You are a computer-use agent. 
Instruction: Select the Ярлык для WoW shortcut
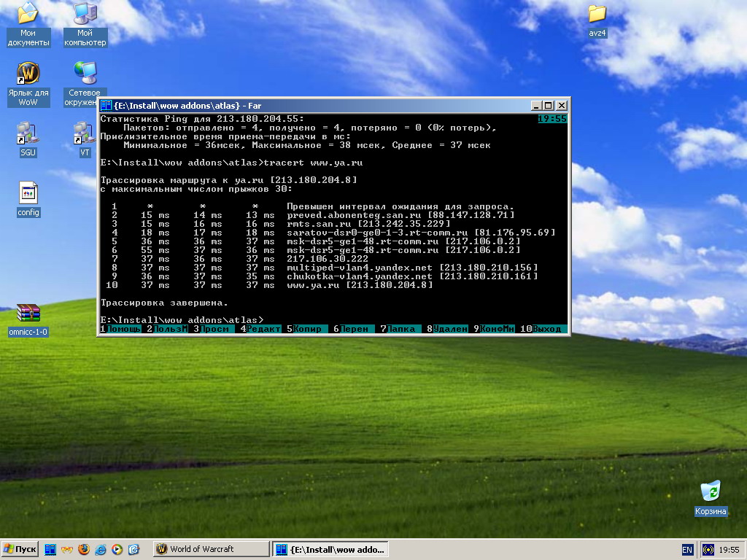tap(28, 85)
